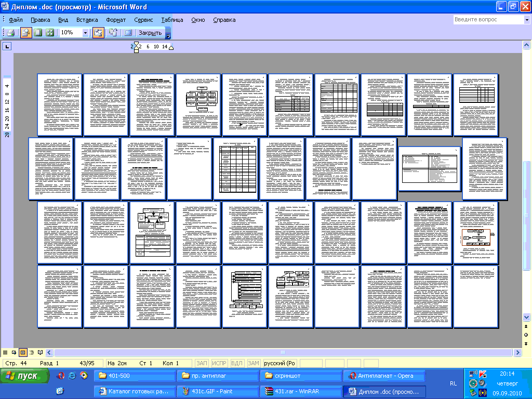Switch to Outline view

[32, 353]
